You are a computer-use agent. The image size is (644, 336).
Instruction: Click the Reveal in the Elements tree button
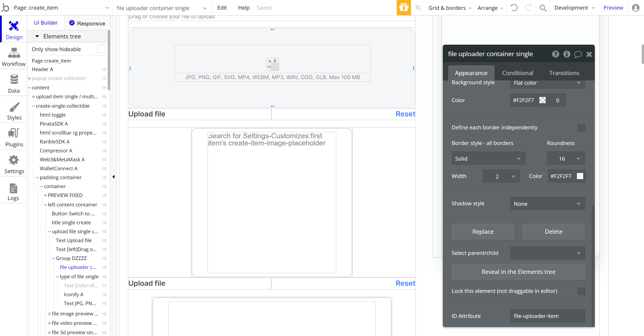(x=518, y=272)
